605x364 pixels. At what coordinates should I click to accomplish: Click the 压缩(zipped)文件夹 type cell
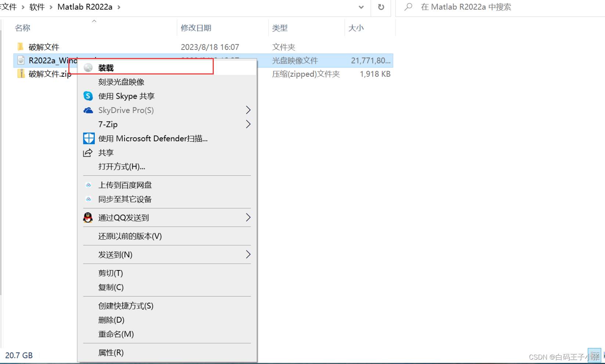point(306,74)
